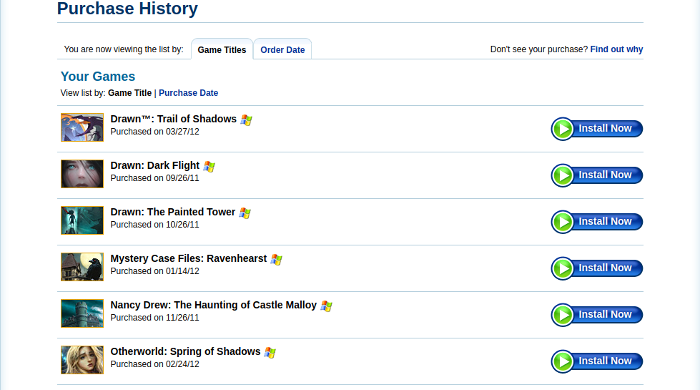Click Mystery Case Files: Ravenhearst thumbnail
Viewport: 700px width, 390px height.
coord(82,267)
